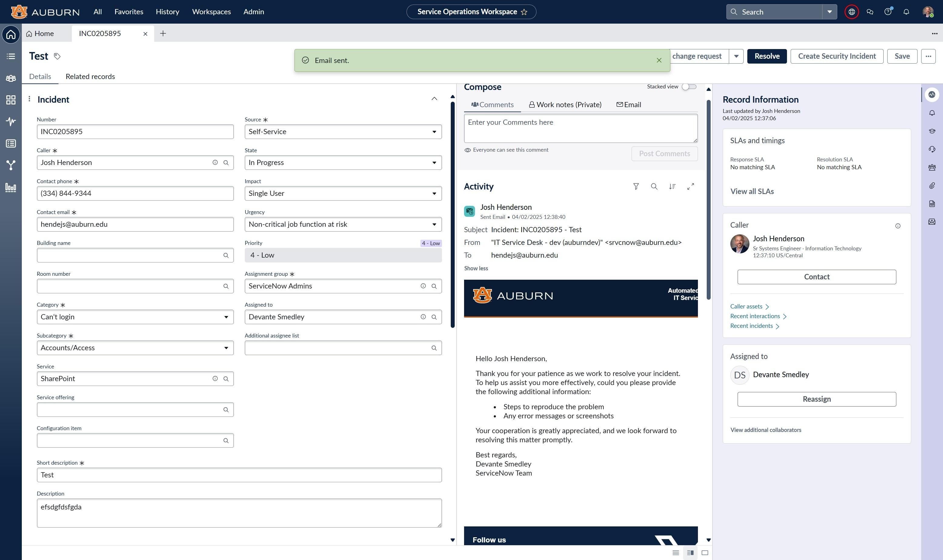Open the notifications bell in top header
Screen dimensions: 943x560
906,12
